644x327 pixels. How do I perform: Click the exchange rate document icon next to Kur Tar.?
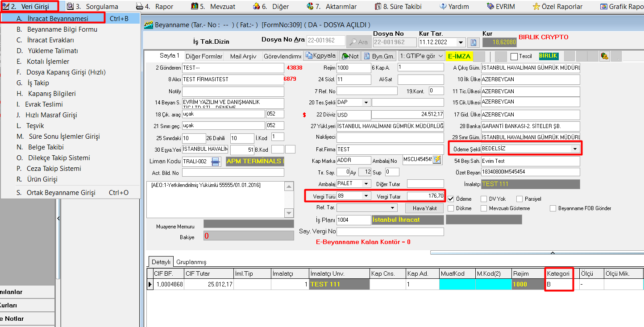point(473,42)
